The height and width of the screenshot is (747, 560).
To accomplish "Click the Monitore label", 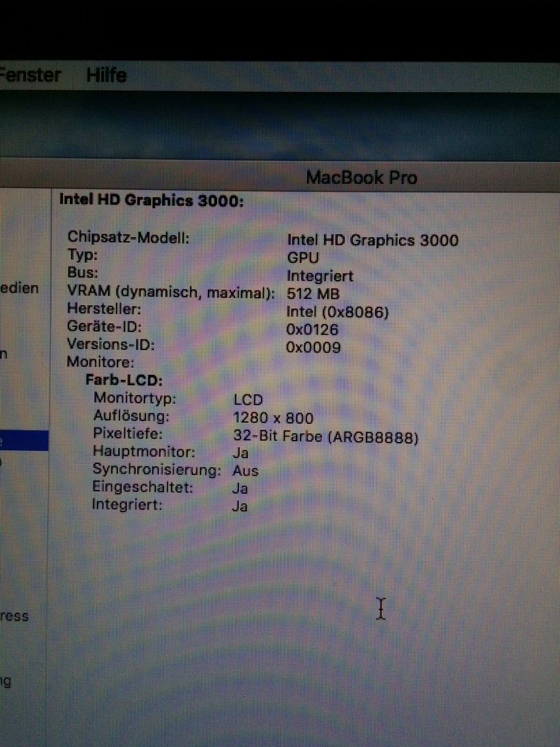I will (x=100, y=362).
